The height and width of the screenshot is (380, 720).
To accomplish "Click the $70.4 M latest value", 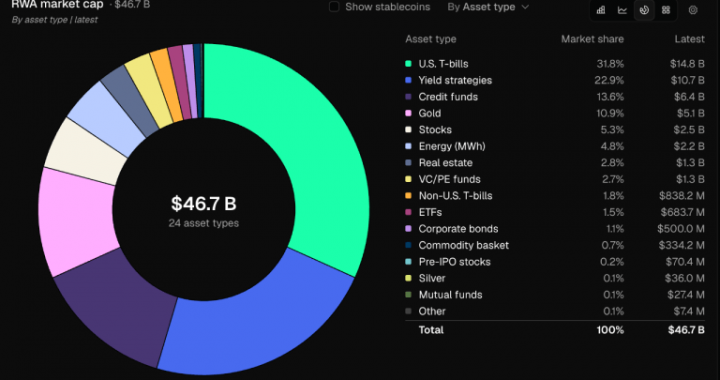I will 685,262.
